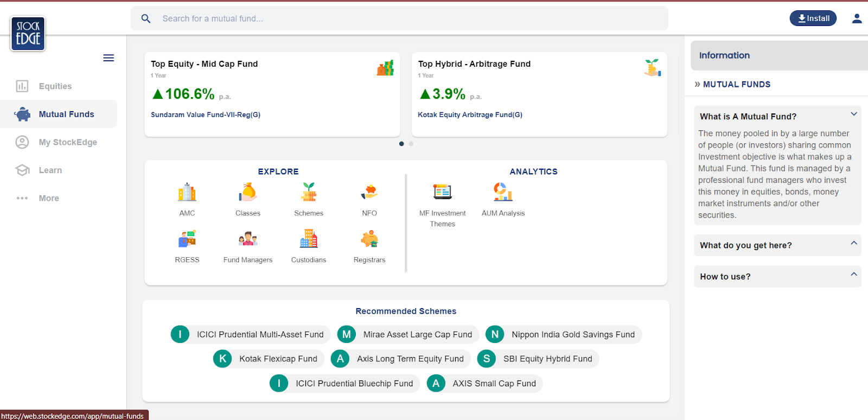Image resolution: width=868 pixels, height=420 pixels.
Task: Click the Recommended Schemes heading
Action: click(x=406, y=311)
